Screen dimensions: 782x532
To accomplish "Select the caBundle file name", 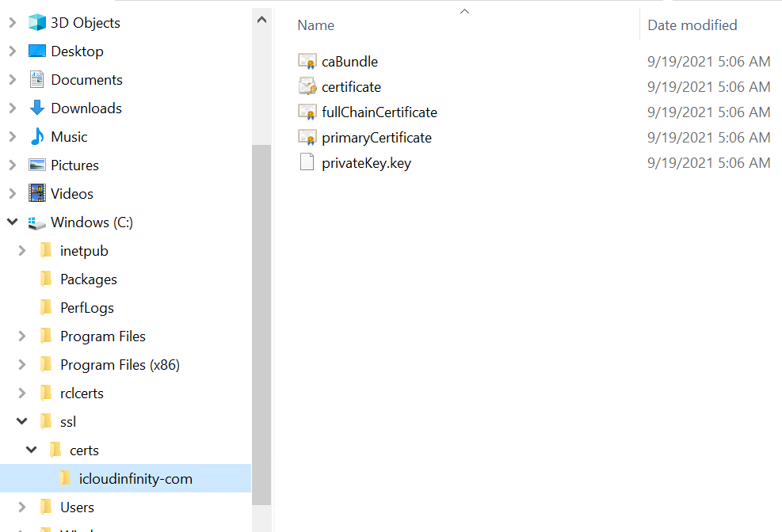I will (349, 61).
